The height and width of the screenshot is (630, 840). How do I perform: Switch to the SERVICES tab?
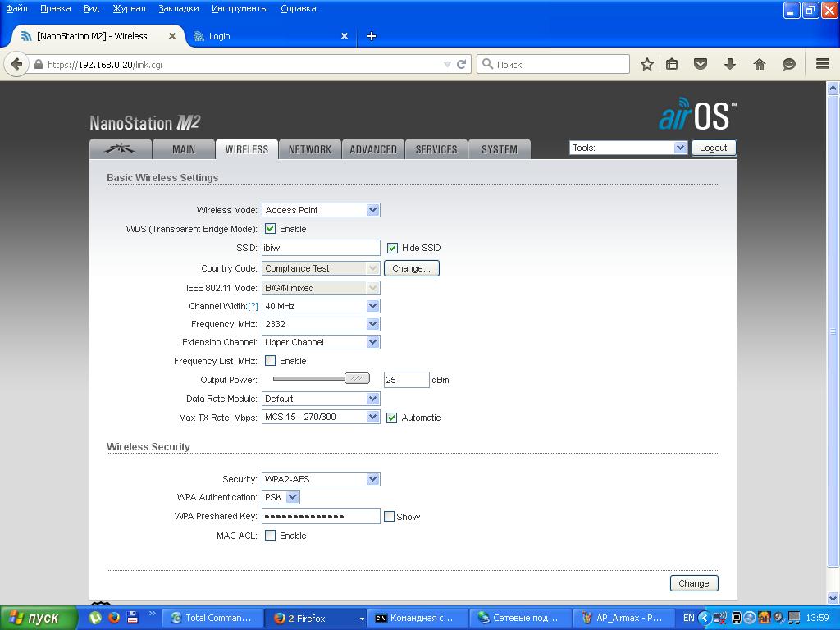coord(436,149)
